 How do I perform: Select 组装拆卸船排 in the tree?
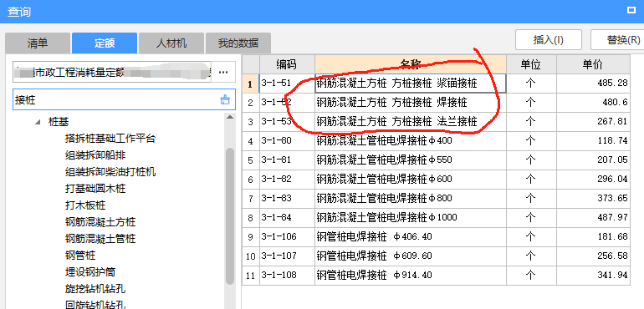(x=95, y=155)
